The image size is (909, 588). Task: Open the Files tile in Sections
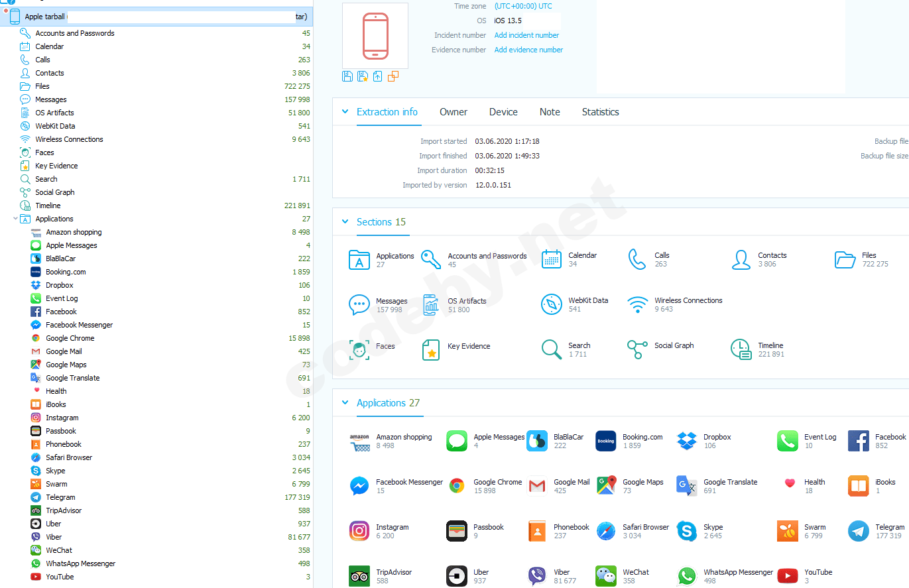[x=862, y=259]
